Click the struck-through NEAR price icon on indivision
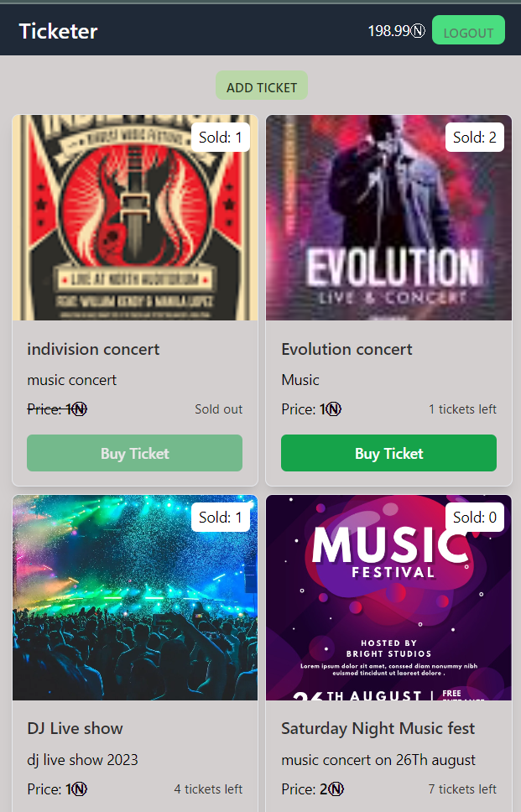The image size is (521, 812). click(79, 409)
